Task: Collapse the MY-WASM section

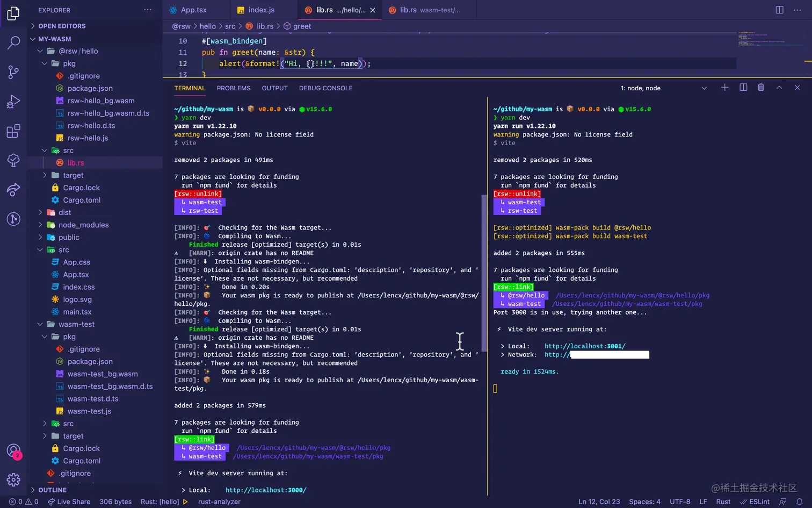Action: [x=95, y=39]
